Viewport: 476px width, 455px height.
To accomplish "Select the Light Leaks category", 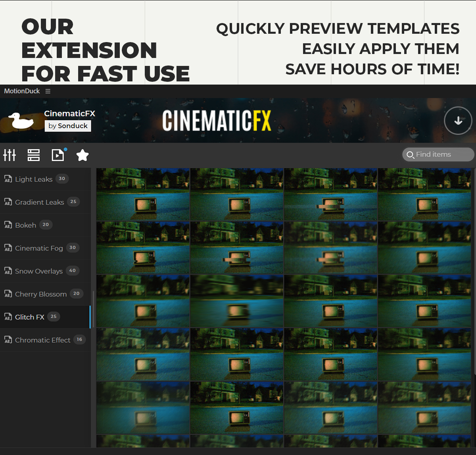I will coord(34,179).
